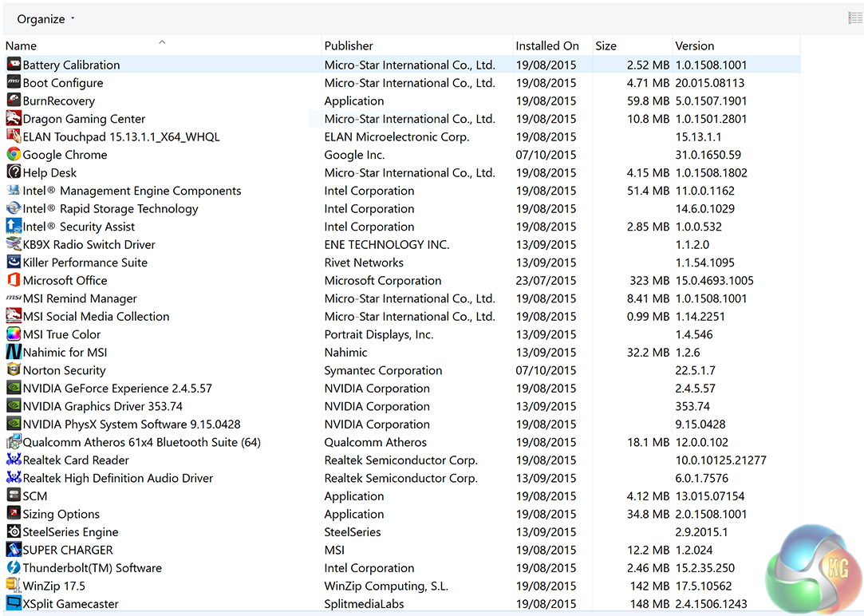Sort programs by Publisher column
The width and height of the screenshot is (864, 616).
(349, 45)
